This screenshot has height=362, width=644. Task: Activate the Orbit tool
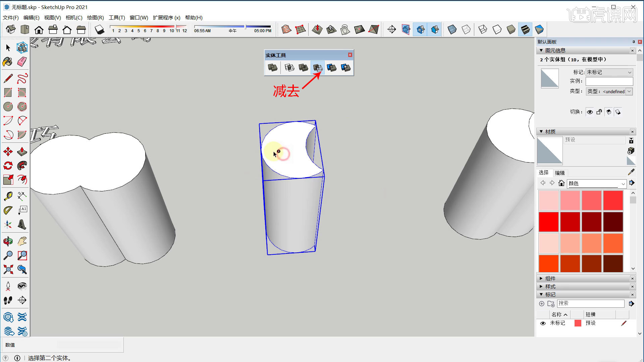click(8, 241)
